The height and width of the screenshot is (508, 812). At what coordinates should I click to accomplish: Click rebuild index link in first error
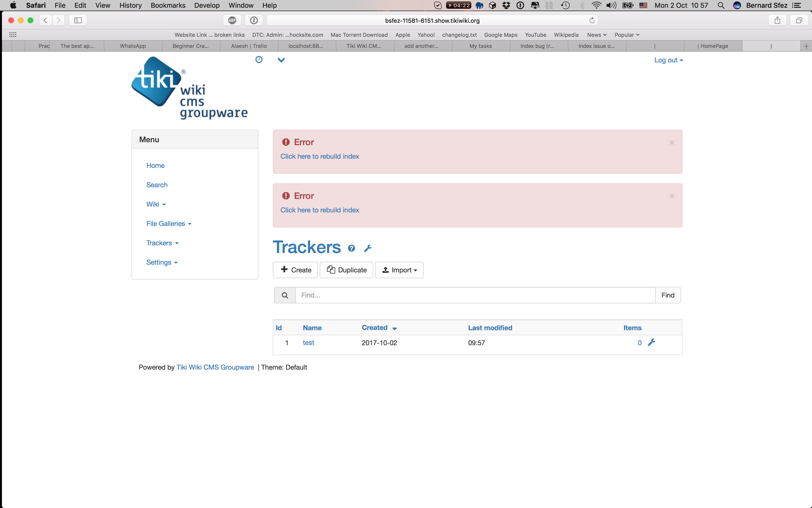[320, 156]
